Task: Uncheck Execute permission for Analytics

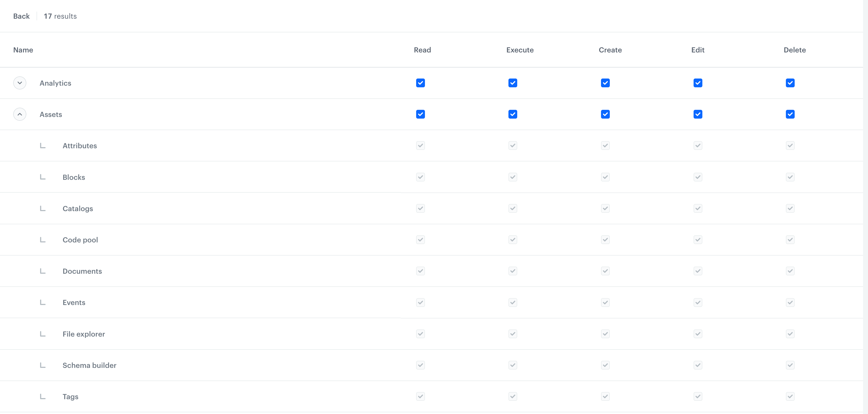Action: 513,83
